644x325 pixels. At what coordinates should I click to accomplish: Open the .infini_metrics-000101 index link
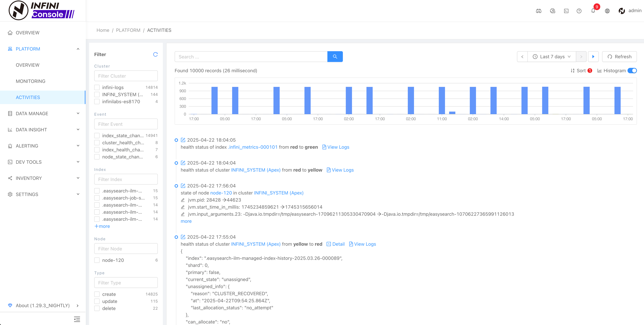253,147
